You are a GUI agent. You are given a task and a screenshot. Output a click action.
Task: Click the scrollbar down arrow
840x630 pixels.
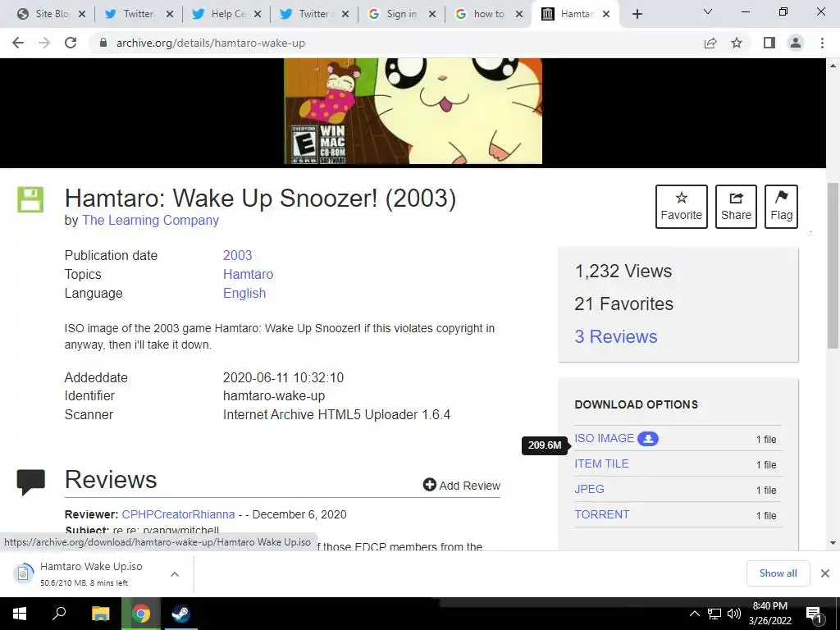833,543
